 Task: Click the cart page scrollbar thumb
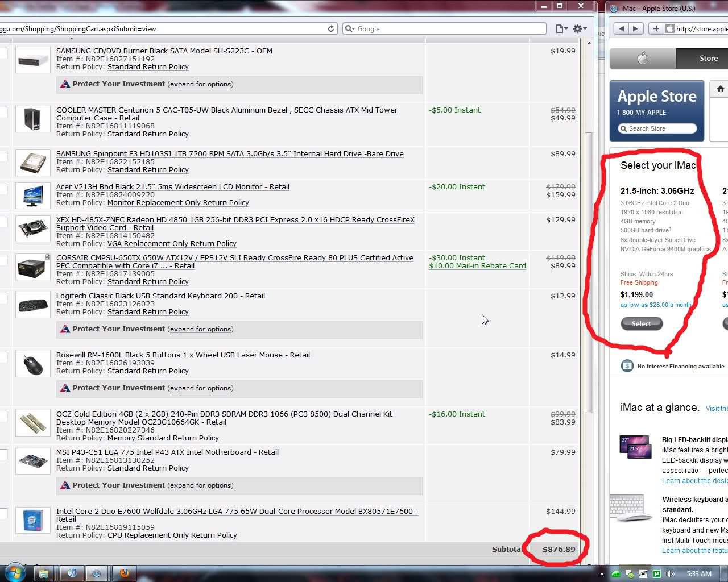click(x=589, y=273)
